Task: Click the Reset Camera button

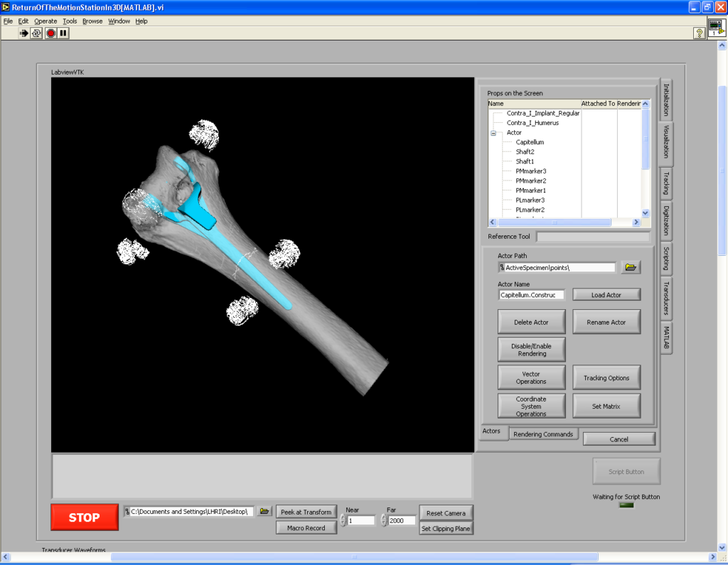Action: [x=446, y=513]
